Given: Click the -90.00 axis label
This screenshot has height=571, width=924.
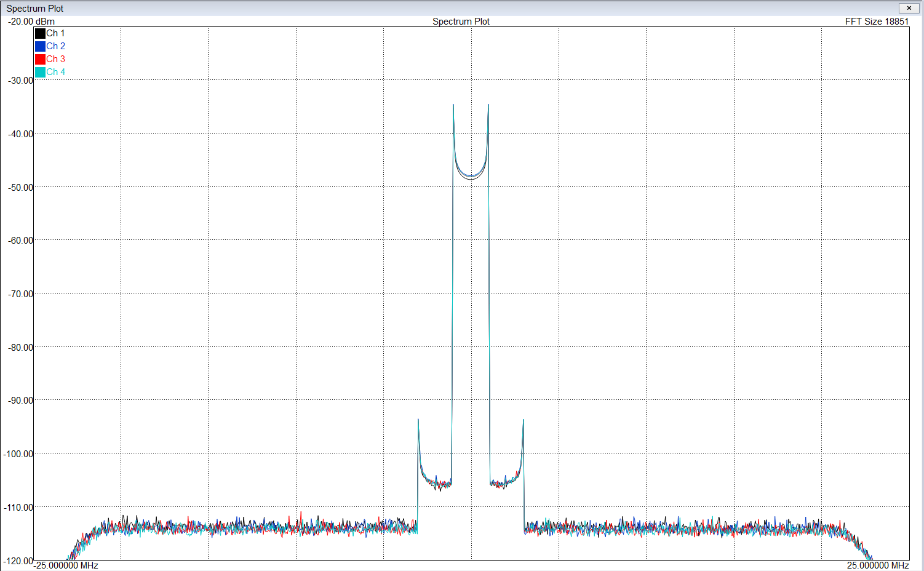Looking at the screenshot, I should [20, 401].
